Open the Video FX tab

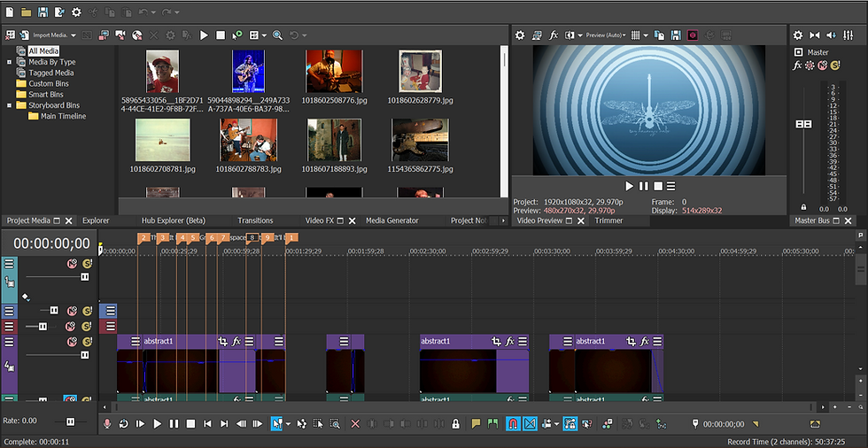(x=320, y=220)
